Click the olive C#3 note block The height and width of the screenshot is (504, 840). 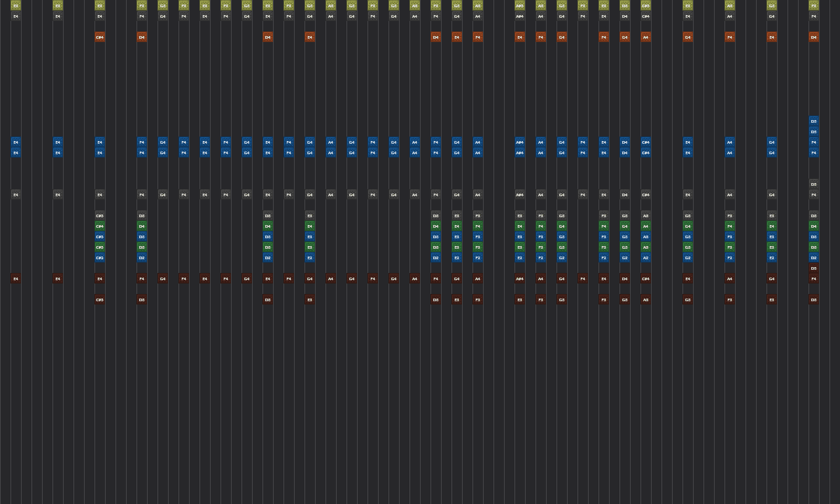point(646,5)
